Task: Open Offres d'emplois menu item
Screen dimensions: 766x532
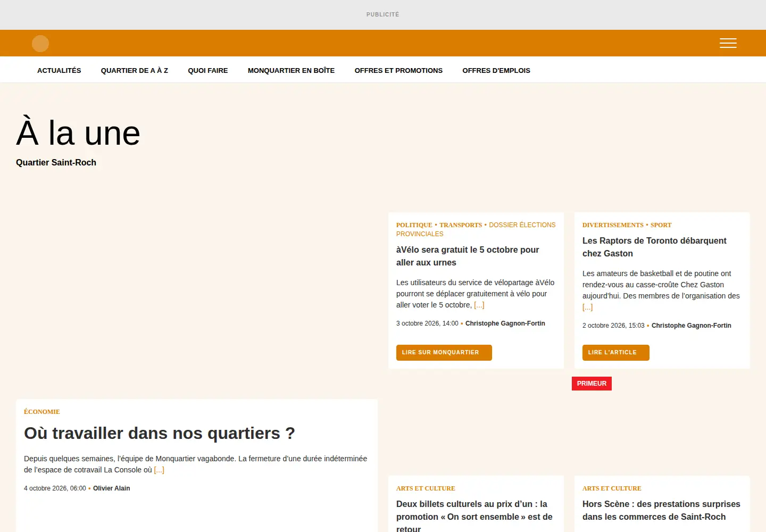Action: pyautogui.click(x=496, y=70)
